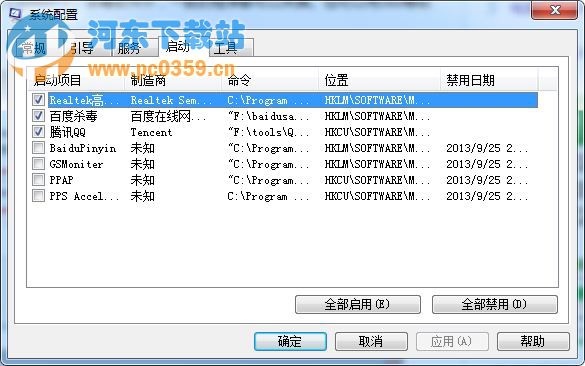This screenshot has width=585, height=366.
Task: Confirm with the 确定 button
Action: coord(290,341)
